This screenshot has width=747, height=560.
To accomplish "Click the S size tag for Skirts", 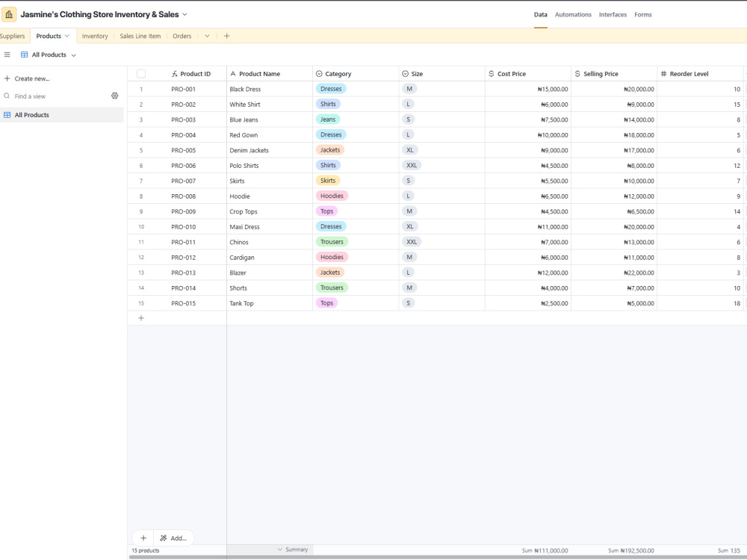I will [409, 181].
